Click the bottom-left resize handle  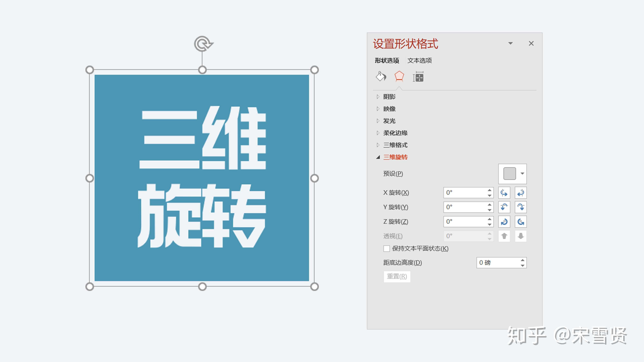[90, 287]
